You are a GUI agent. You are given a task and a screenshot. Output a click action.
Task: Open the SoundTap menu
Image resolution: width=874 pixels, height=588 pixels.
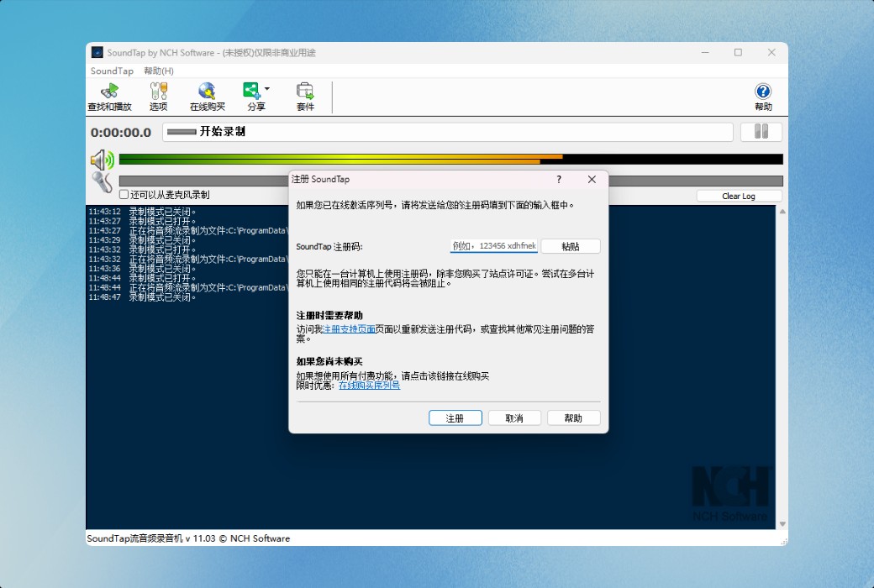tap(111, 71)
